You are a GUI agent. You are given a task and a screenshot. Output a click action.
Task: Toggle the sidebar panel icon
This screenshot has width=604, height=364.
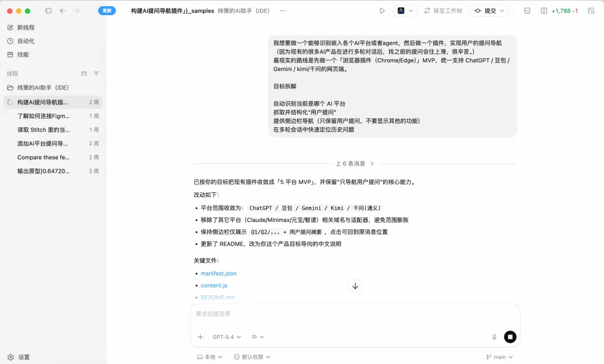48,11
